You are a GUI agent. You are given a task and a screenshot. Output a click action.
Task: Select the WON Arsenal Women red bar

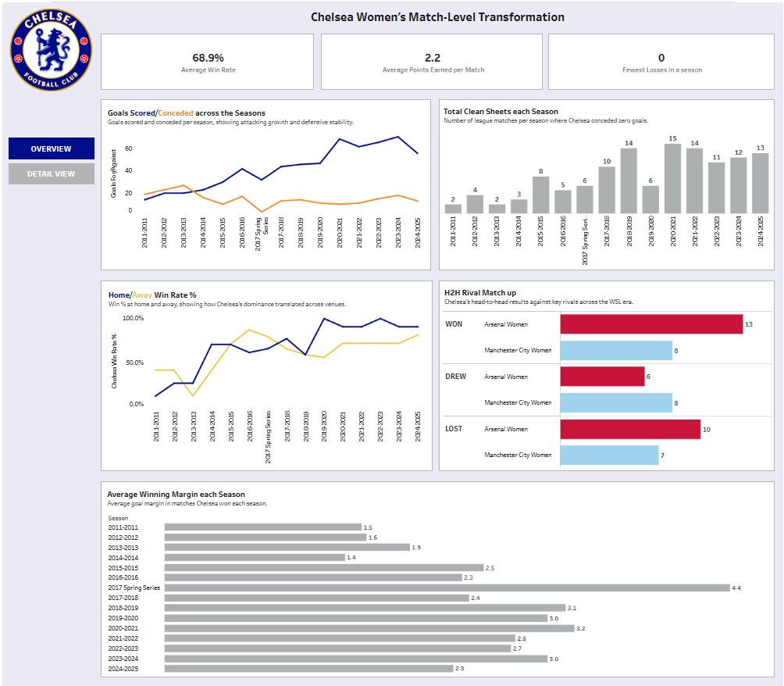651,324
